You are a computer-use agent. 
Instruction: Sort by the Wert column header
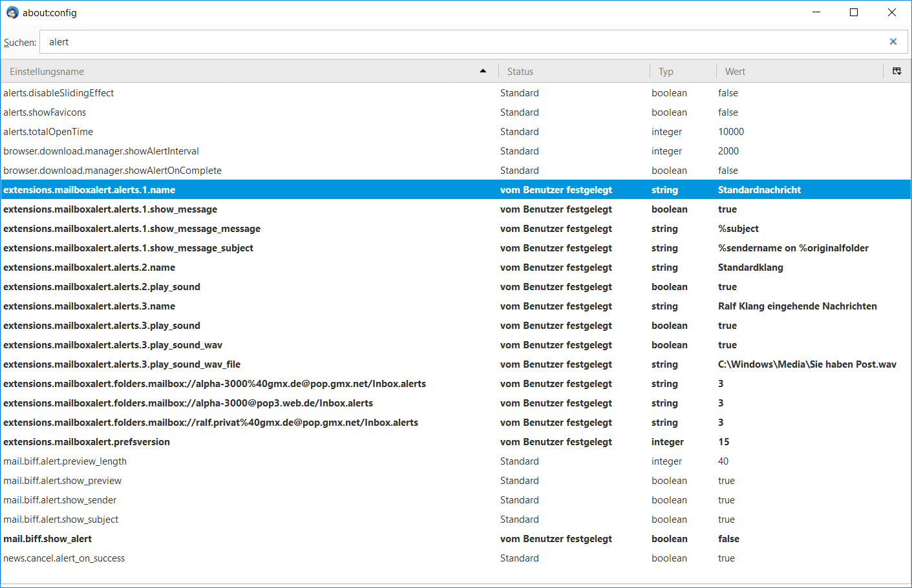(x=800, y=71)
